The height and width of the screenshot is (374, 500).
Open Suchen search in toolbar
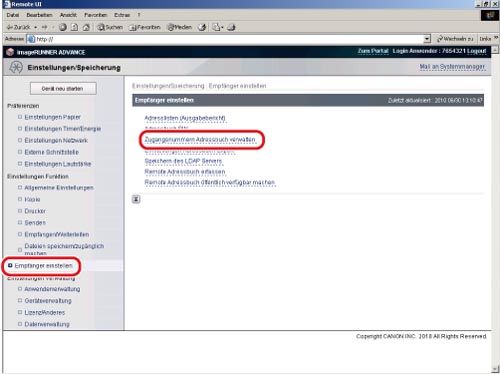[110, 27]
